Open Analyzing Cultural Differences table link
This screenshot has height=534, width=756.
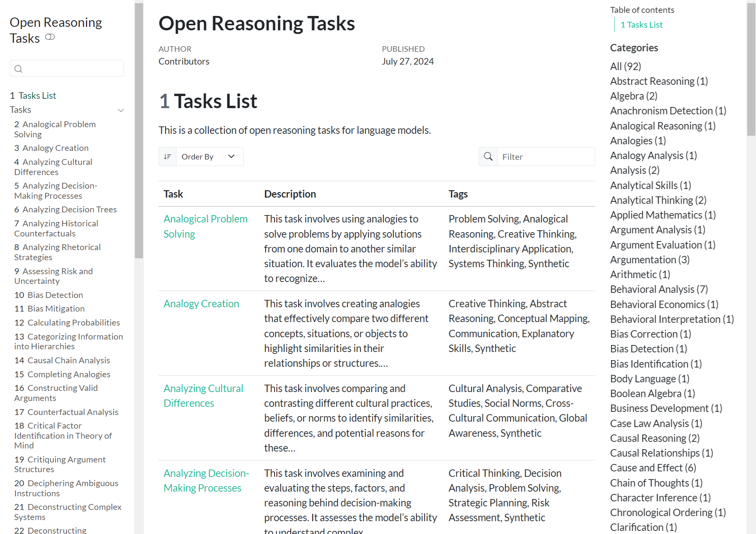pyautogui.click(x=203, y=396)
